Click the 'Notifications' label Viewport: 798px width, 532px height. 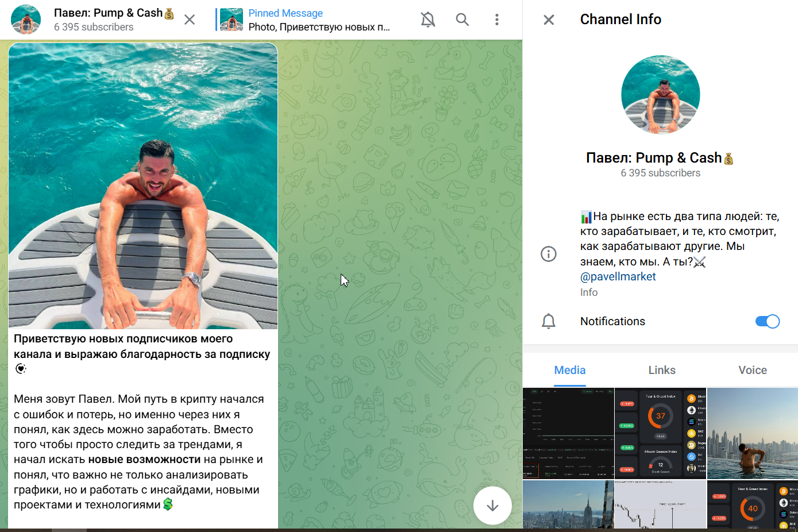point(612,321)
